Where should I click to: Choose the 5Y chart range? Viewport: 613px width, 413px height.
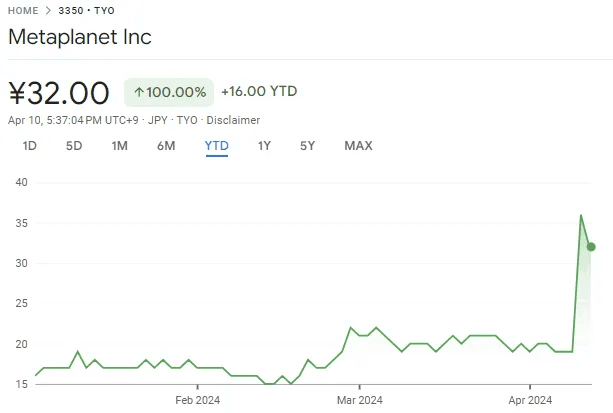pyautogui.click(x=307, y=146)
